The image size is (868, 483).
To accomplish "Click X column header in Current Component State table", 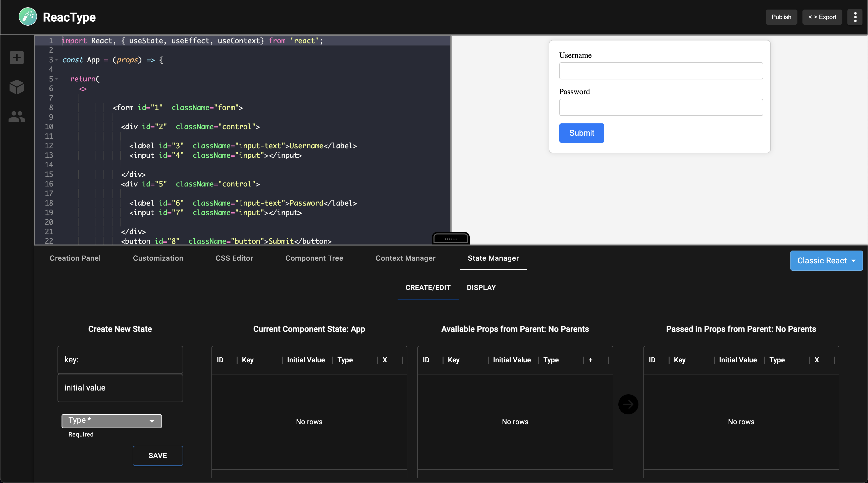I will click(x=385, y=360).
